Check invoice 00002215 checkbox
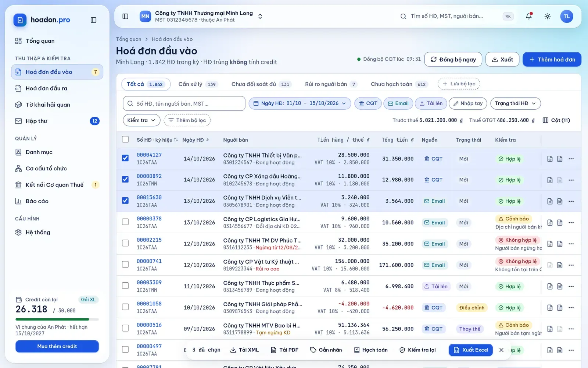 click(125, 243)
